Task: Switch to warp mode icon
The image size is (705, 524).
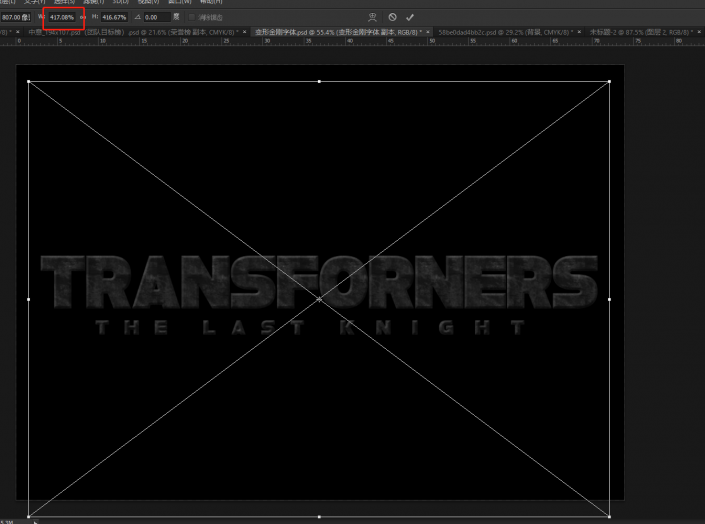Action: coord(372,17)
